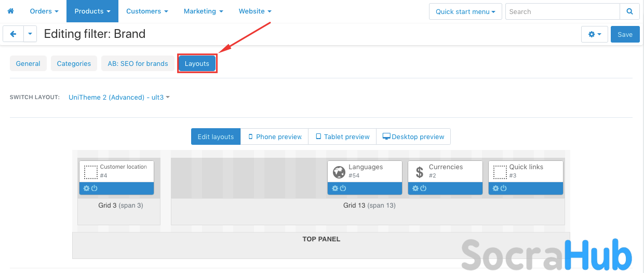The width and height of the screenshot is (644, 273).
Task: Toggle power switch of Quick links block
Action: (x=504, y=188)
